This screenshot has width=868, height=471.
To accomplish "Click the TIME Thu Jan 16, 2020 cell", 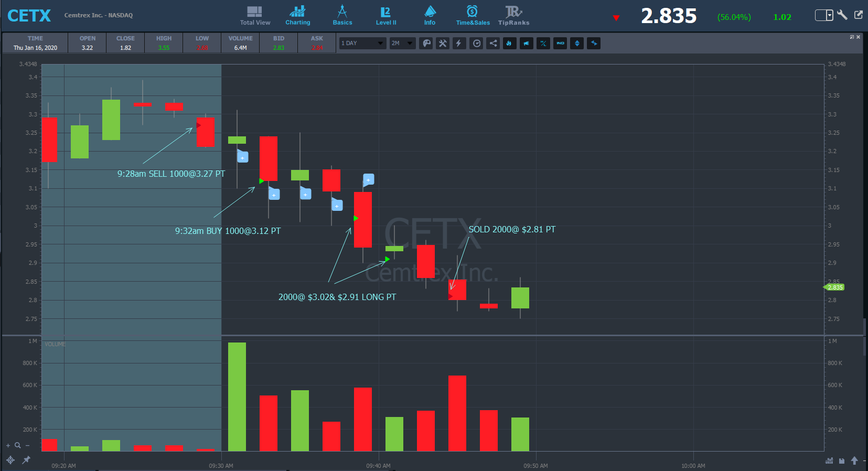I will [x=35, y=43].
